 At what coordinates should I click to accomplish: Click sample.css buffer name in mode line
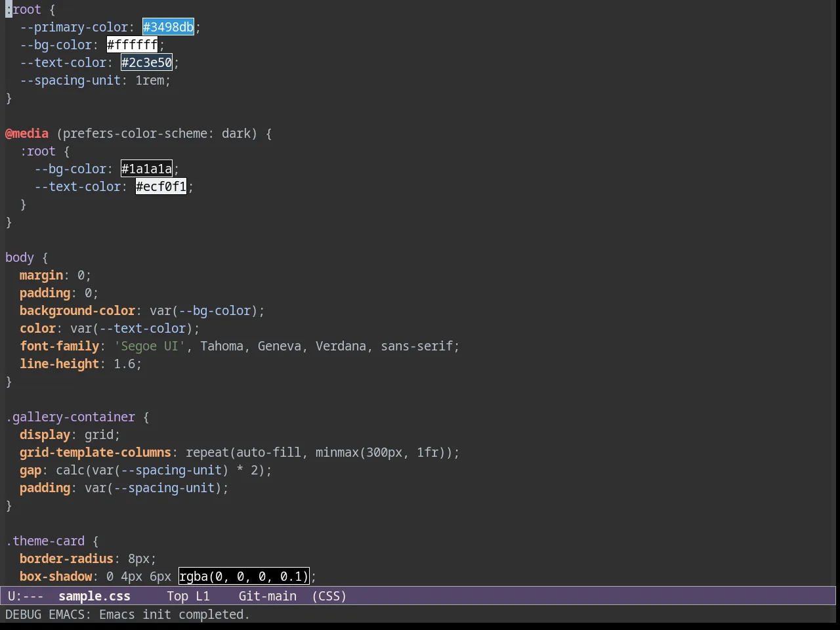(94, 596)
